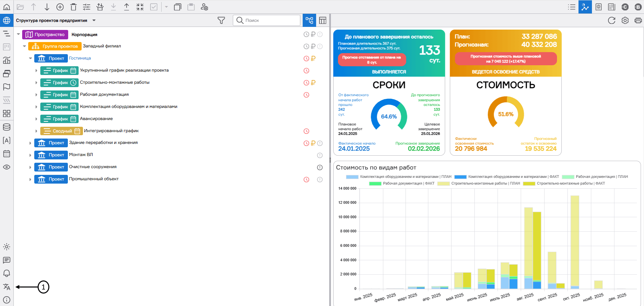The image size is (644, 306).
Task: Click the add (plus circle) toolbar icon
Action: [x=60, y=7]
